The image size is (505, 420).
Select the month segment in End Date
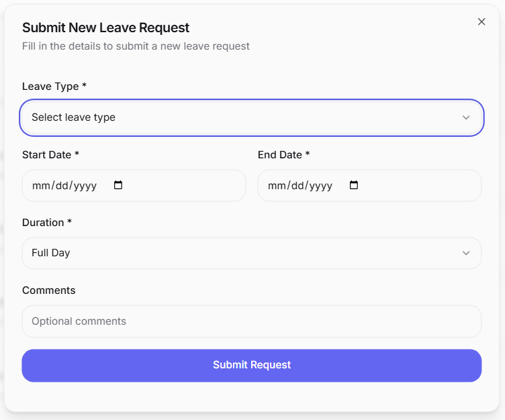276,186
